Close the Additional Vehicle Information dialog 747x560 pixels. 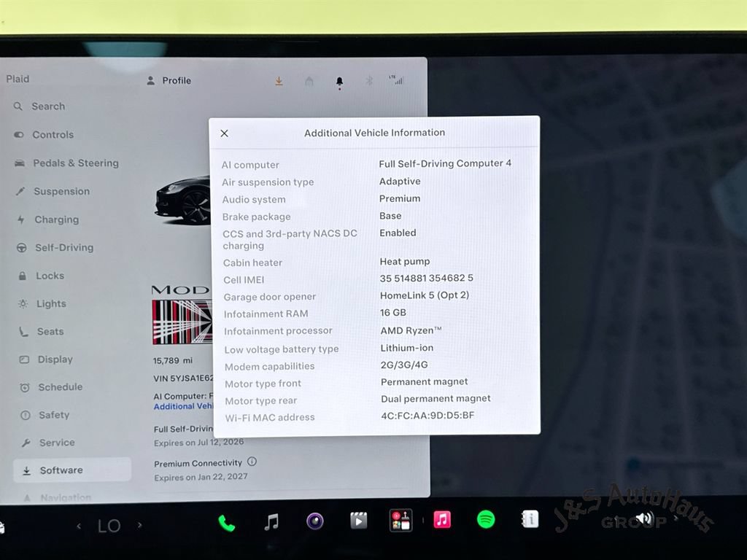[x=225, y=133]
